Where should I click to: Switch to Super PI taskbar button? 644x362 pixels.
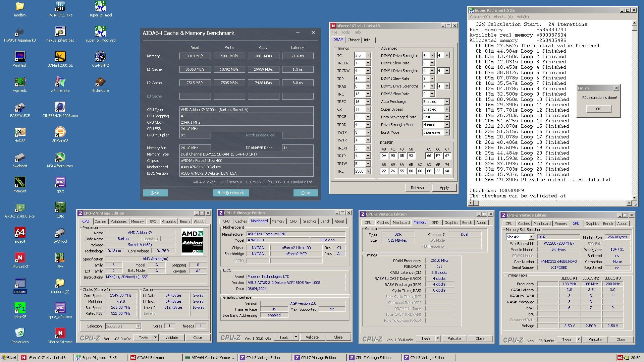tap(101, 358)
